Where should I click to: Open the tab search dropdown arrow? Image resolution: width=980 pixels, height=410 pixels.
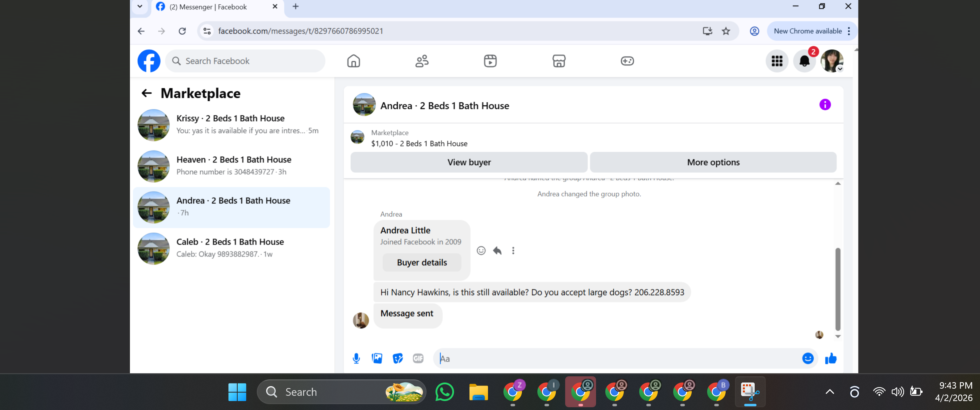[140, 6]
